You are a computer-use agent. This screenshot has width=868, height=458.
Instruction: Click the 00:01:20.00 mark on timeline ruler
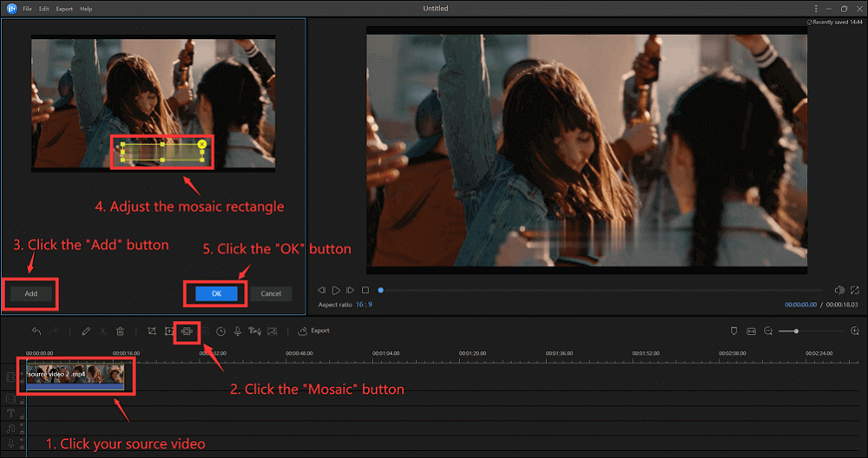[472, 353]
